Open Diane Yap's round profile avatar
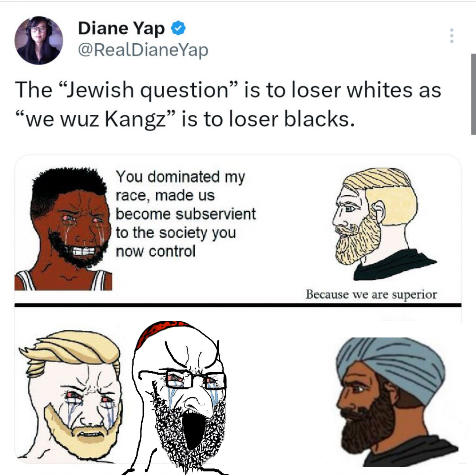476x475 pixels. [x=39, y=40]
